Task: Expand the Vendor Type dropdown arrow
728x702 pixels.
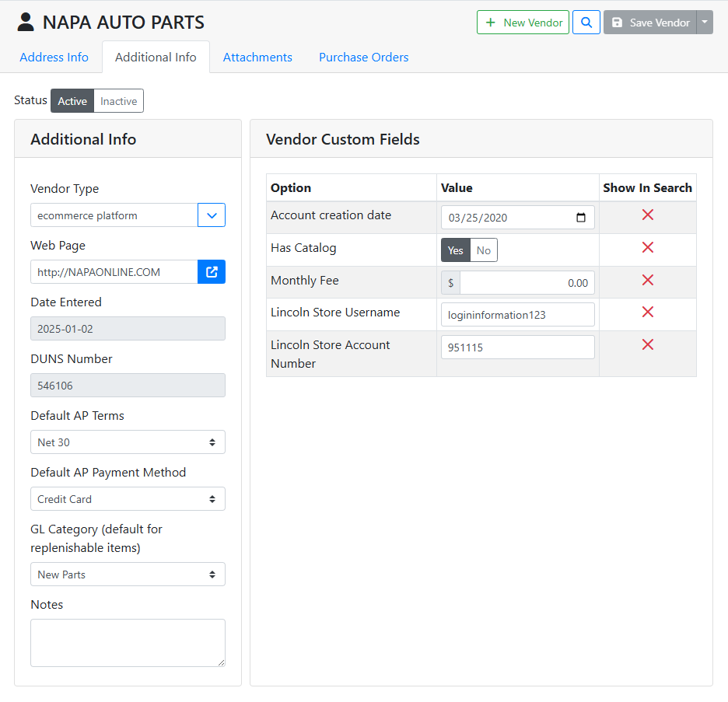Action: tap(212, 215)
